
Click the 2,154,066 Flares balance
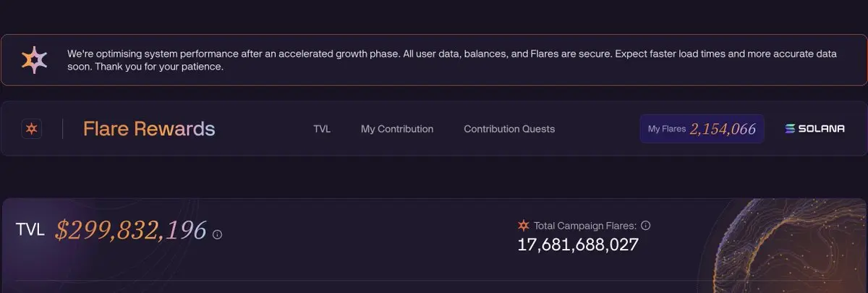pos(723,129)
